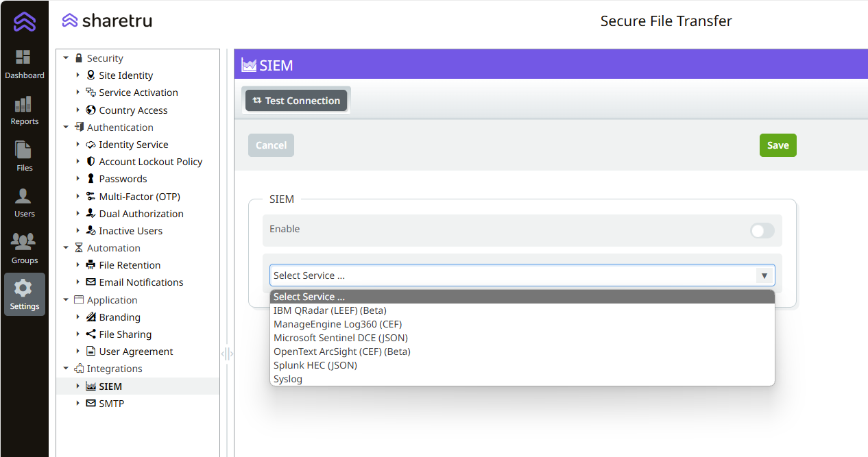Click the Users icon in sidebar
Viewport: 868px width, 457px height.
click(x=24, y=201)
